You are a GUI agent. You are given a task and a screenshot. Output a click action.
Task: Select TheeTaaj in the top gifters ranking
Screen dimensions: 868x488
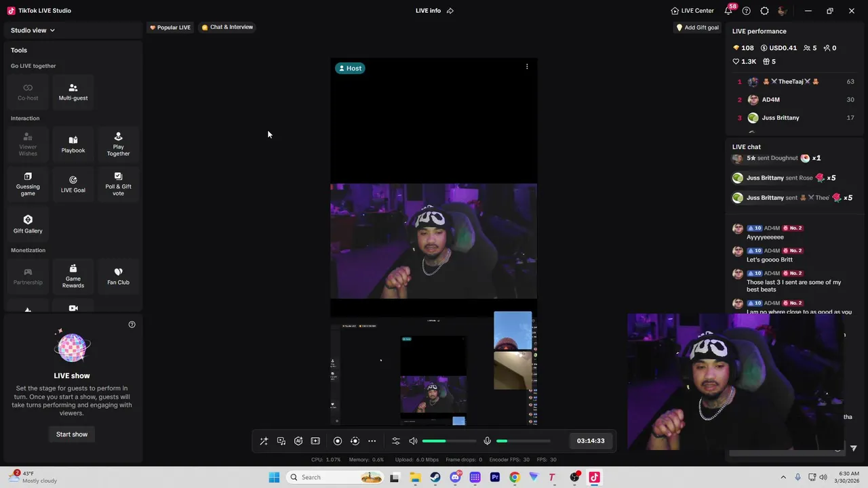click(795, 82)
